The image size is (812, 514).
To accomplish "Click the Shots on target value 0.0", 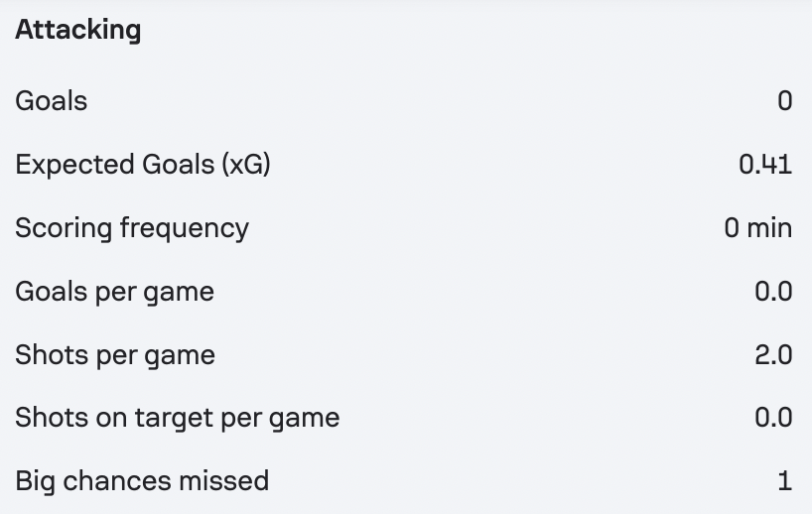I will (773, 418).
